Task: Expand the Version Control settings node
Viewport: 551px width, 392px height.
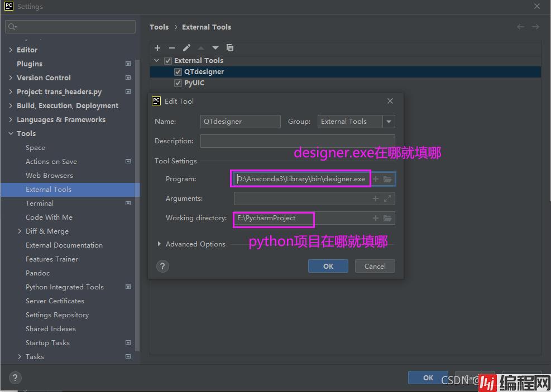Action: (11, 78)
